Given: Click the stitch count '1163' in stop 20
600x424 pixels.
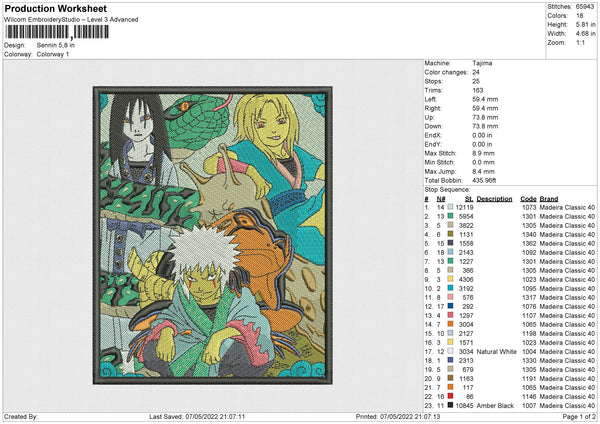Looking at the screenshot, I should pos(466,378).
